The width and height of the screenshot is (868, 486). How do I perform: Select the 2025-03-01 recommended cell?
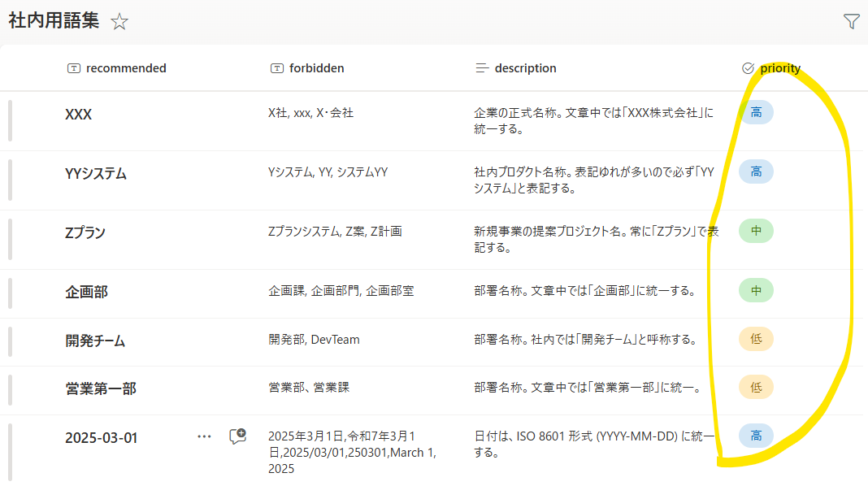coord(102,438)
